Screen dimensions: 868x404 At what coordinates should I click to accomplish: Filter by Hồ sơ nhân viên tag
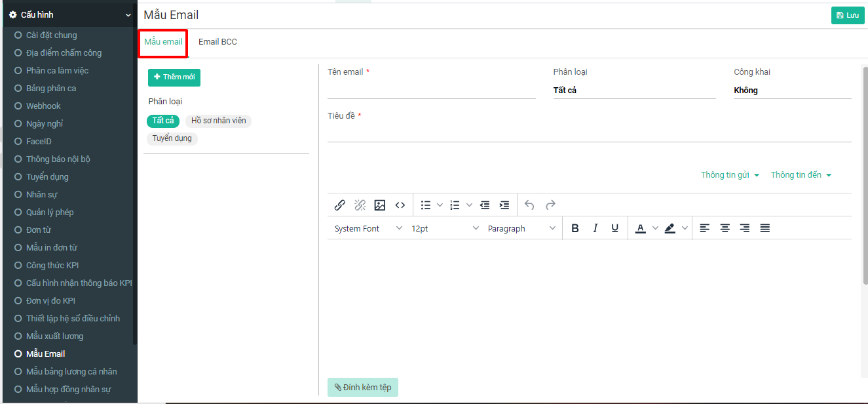[x=218, y=121]
